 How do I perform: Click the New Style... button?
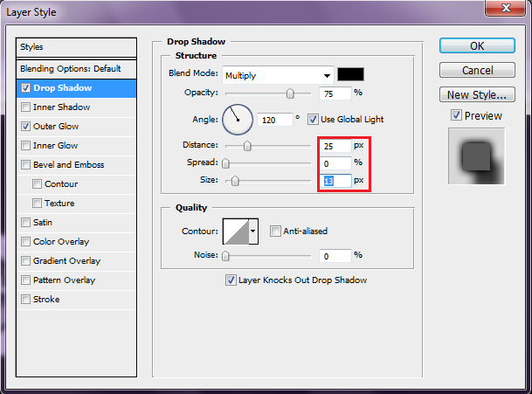pyautogui.click(x=477, y=94)
